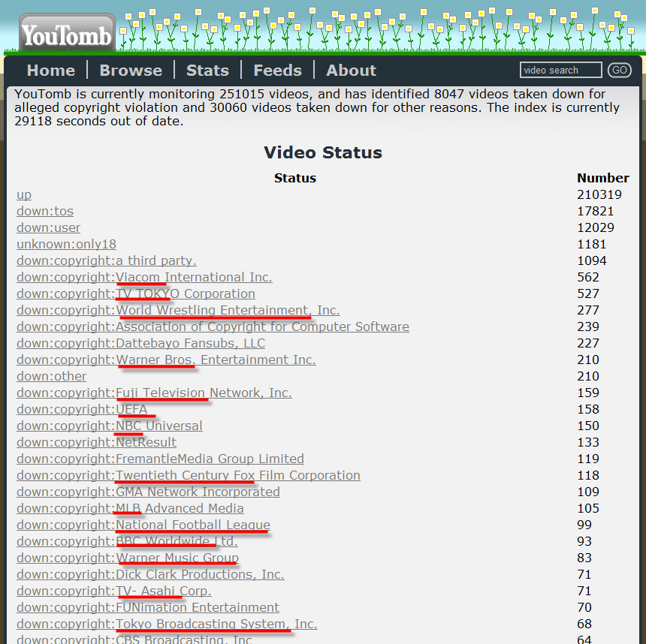View World Wrestling Entertainment takedowns
Viewport: 646px width, 644px height.
pyautogui.click(x=178, y=310)
